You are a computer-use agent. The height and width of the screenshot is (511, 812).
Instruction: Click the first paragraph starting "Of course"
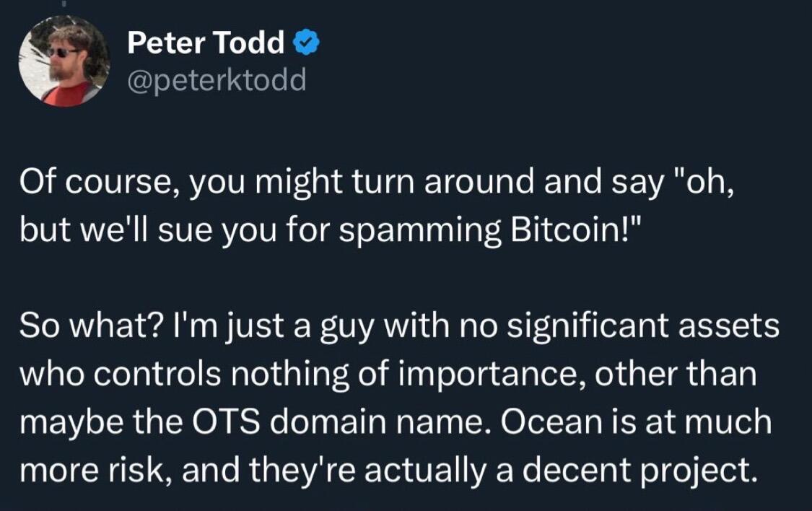click(x=377, y=206)
